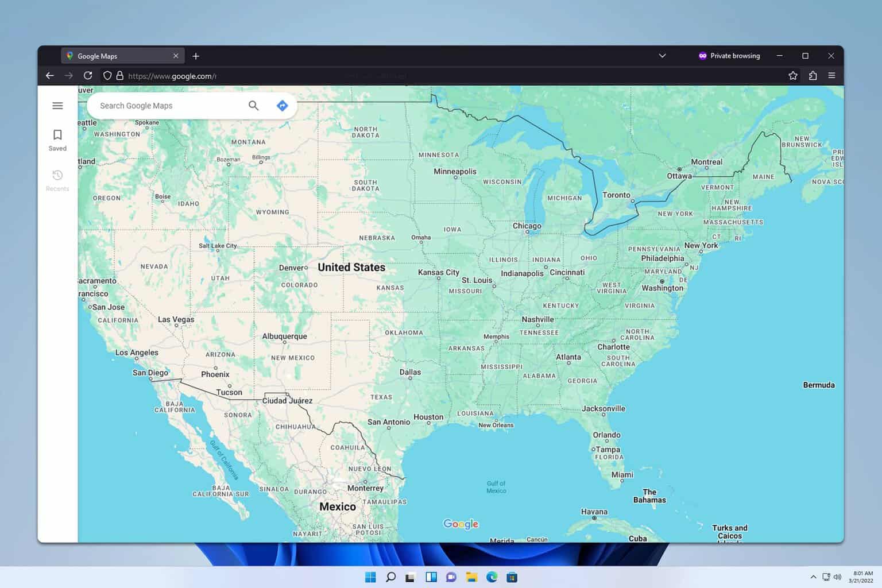Open Microsoft Store from the taskbar

512,577
